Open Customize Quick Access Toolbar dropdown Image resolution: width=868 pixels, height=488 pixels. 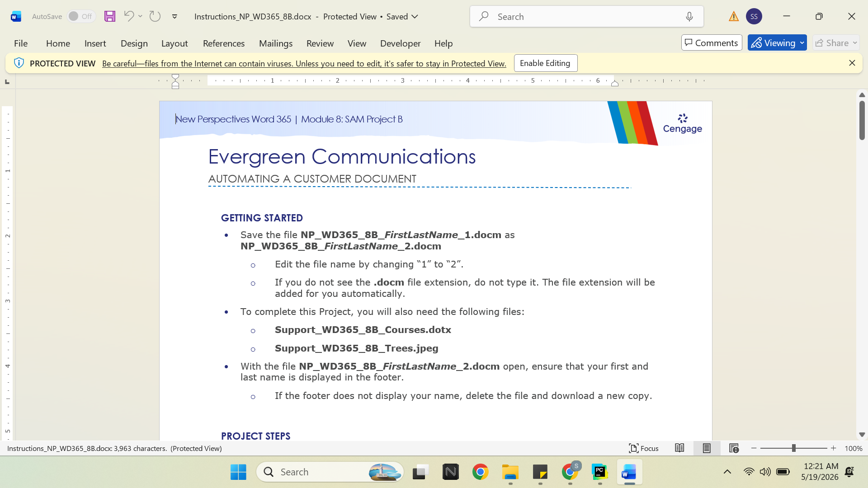[x=175, y=17]
